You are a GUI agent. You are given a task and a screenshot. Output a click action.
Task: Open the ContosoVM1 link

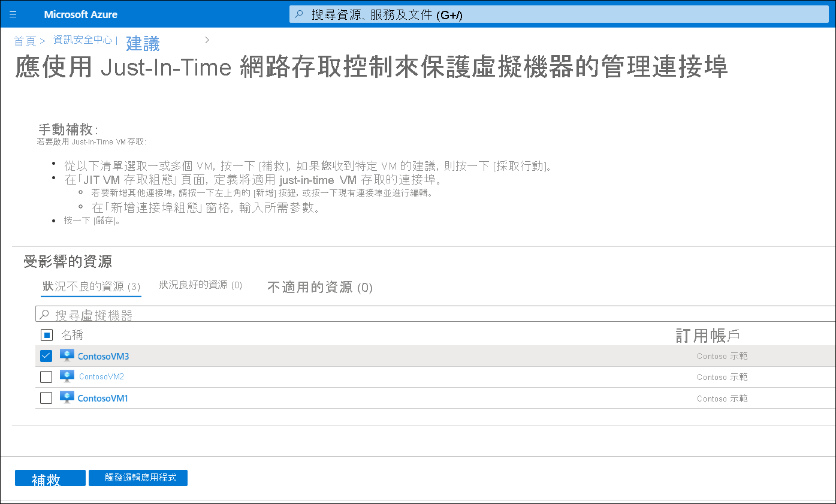click(x=103, y=399)
